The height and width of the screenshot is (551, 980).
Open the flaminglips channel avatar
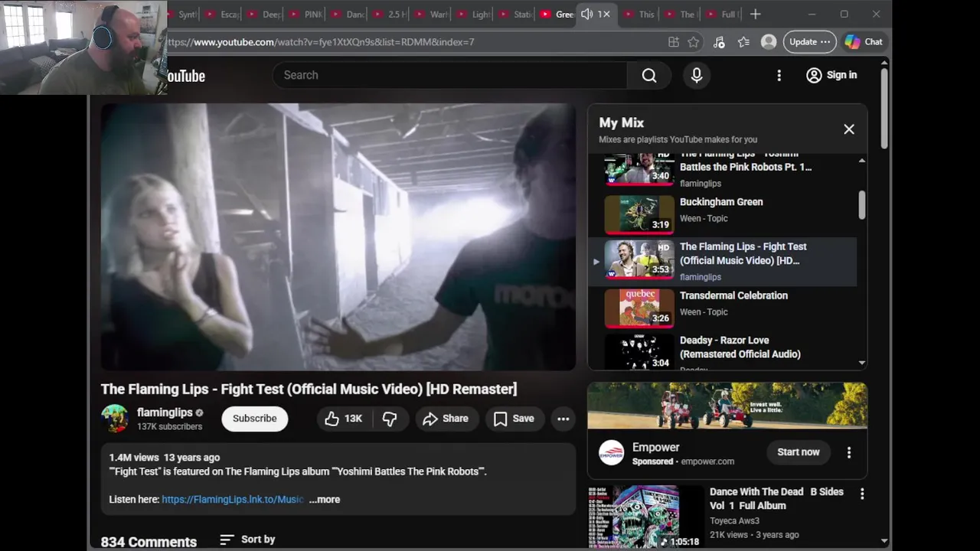tap(115, 419)
